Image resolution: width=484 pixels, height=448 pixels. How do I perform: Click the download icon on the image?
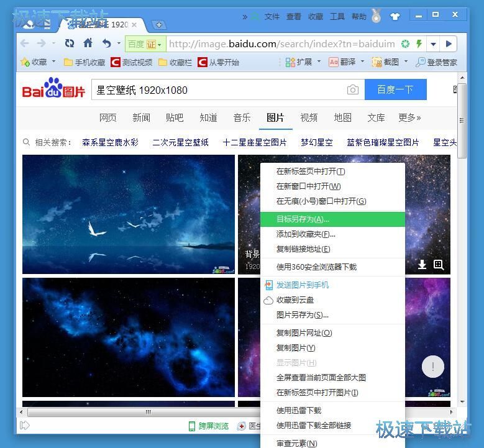(x=422, y=265)
